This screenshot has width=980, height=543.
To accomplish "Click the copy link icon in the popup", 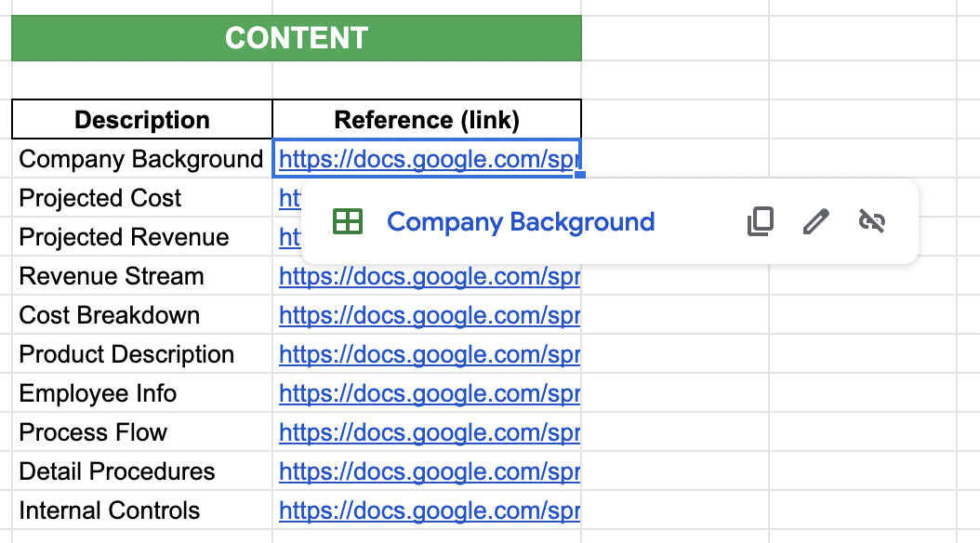I will click(x=761, y=221).
